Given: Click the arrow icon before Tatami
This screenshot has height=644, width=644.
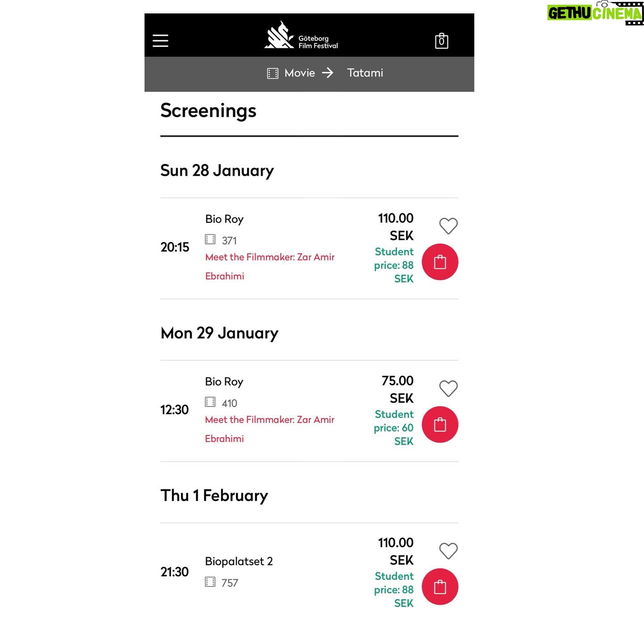Looking at the screenshot, I should coord(327,73).
